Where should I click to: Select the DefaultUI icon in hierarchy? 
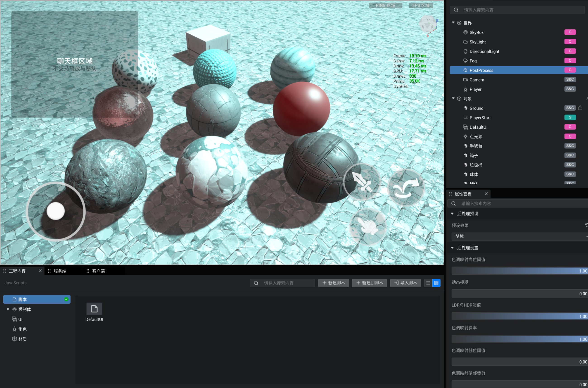pyautogui.click(x=465, y=127)
